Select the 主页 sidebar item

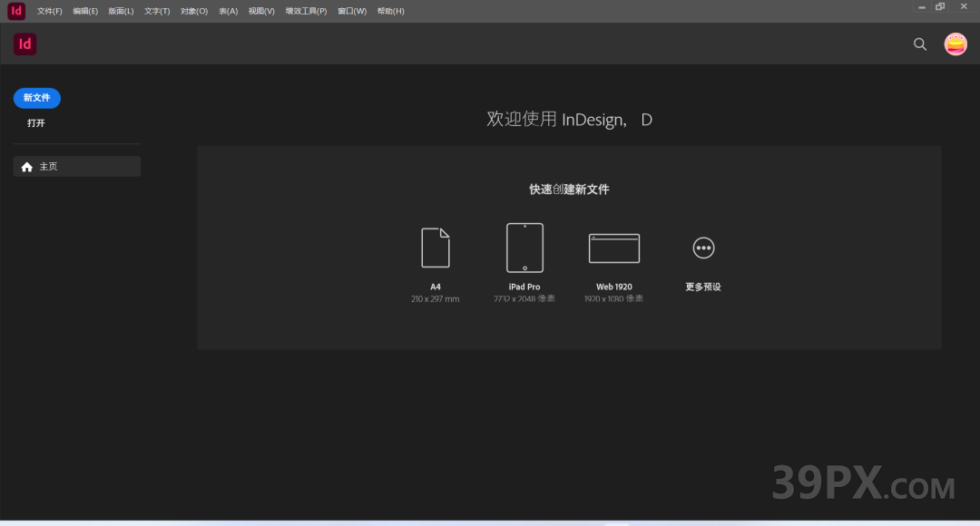point(77,167)
